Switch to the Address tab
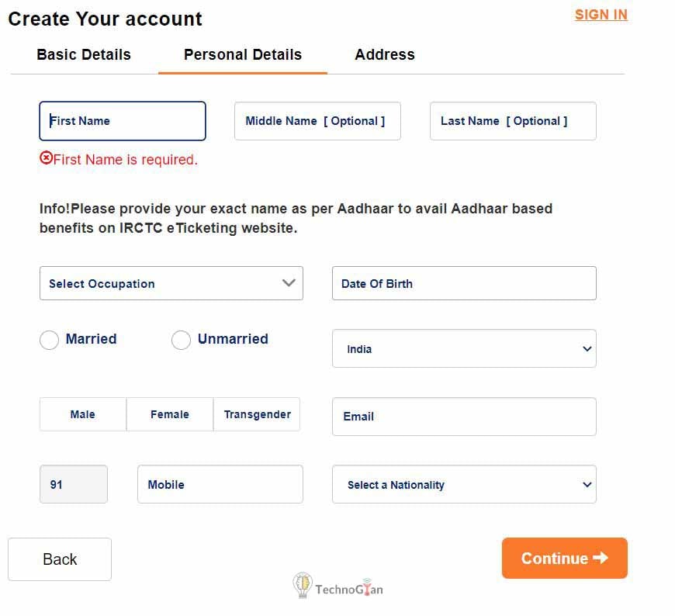 tap(385, 55)
